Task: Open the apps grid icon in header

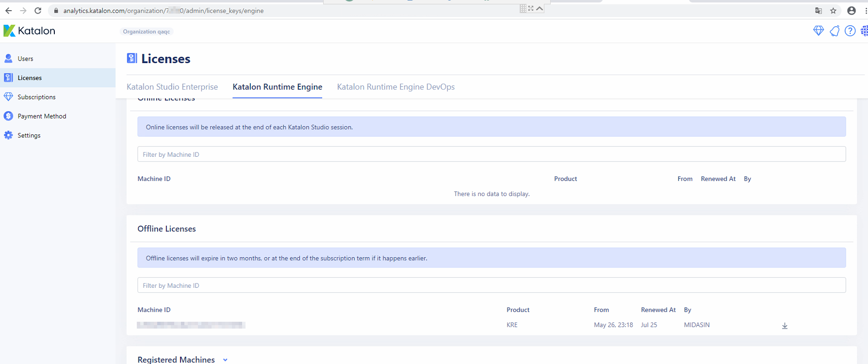Action: [864, 31]
